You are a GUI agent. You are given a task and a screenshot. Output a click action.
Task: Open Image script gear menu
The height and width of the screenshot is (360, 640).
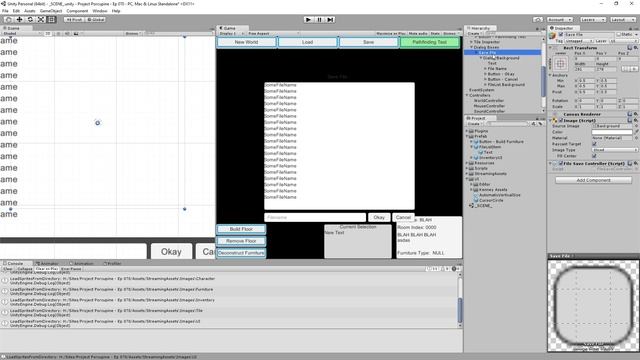[636, 120]
